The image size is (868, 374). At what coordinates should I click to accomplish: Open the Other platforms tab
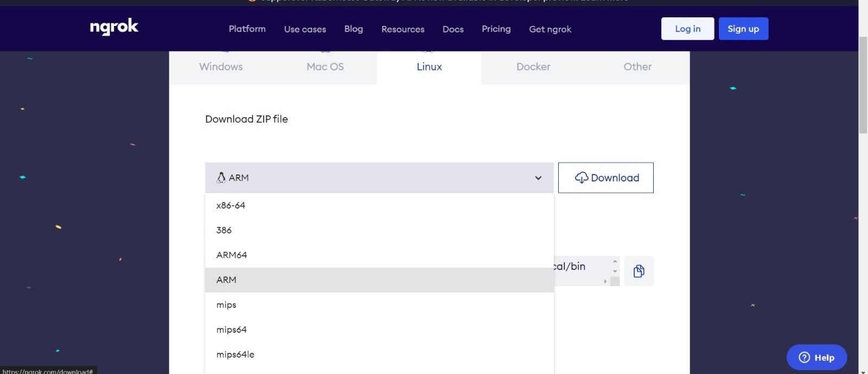click(637, 67)
